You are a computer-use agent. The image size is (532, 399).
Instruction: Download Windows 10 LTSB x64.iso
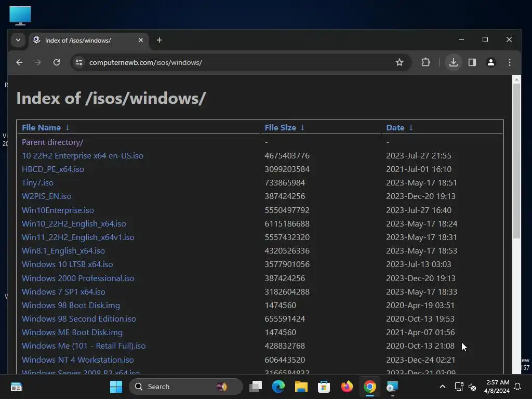[67, 264]
